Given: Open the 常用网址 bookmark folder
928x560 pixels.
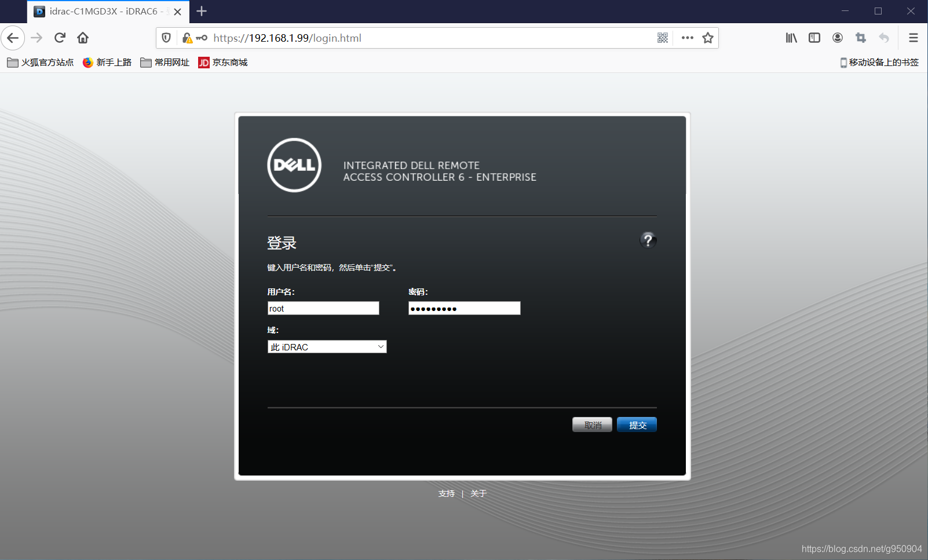Looking at the screenshot, I should point(165,63).
